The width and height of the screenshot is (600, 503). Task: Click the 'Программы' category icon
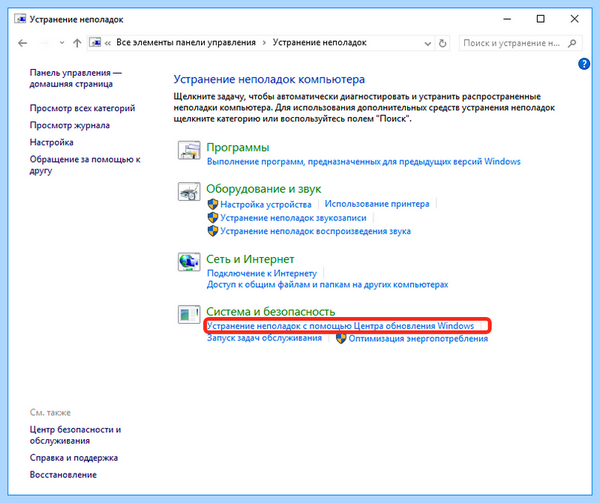189,150
